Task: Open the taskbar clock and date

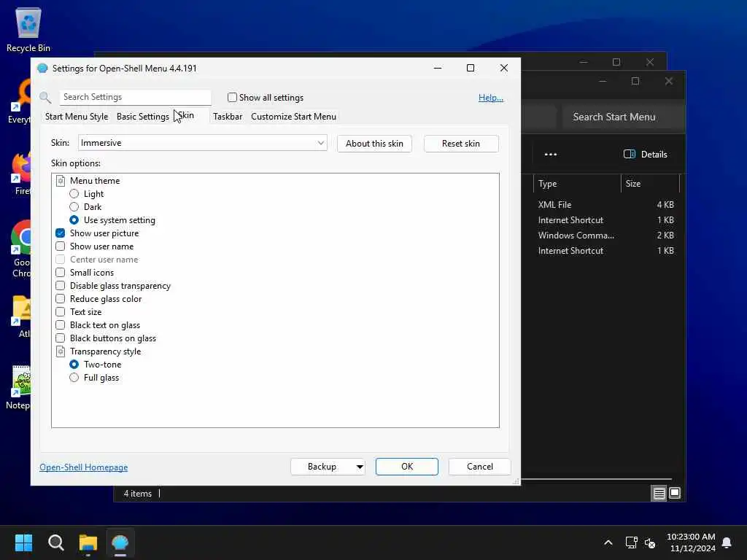Action: pyautogui.click(x=691, y=542)
